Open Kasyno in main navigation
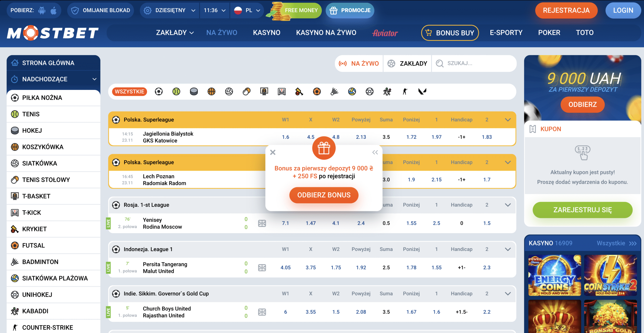Image resolution: width=644 pixels, height=333 pixels. pyautogui.click(x=267, y=33)
